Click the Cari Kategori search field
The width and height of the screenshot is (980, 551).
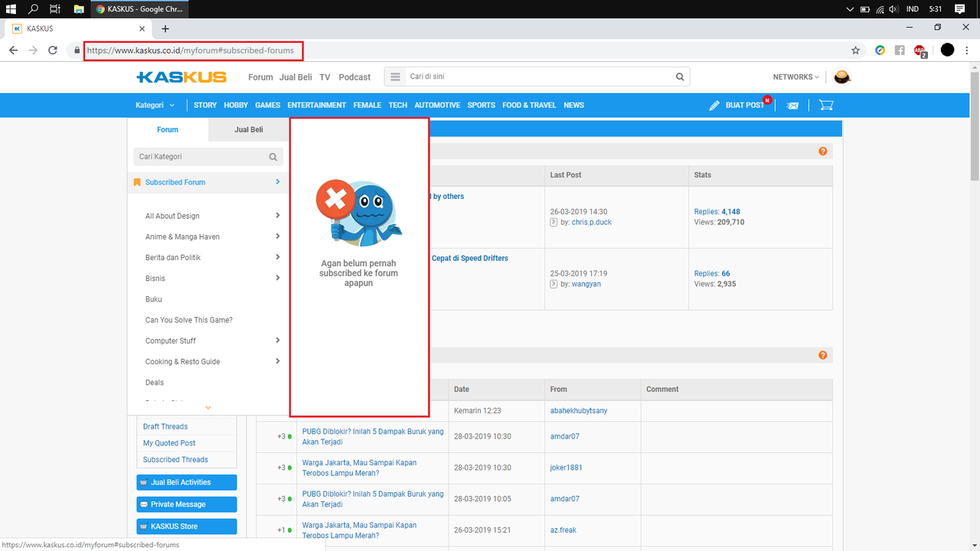pyautogui.click(x=201, y=157)
